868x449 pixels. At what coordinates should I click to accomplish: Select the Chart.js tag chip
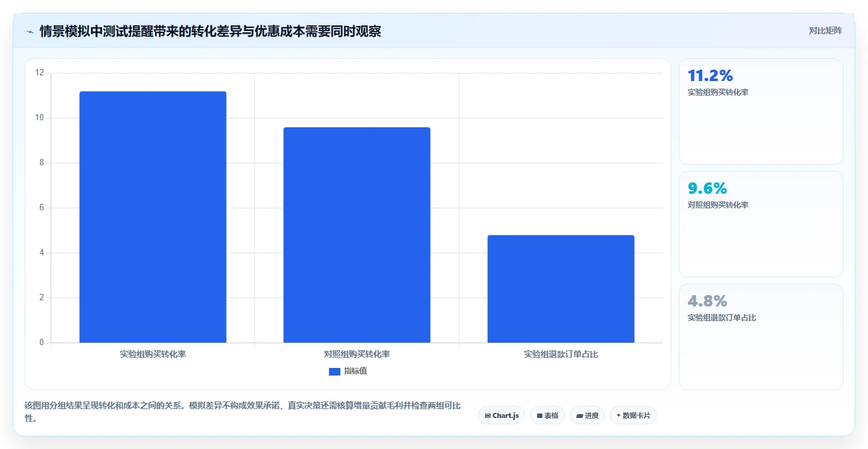pyautogui.click(x=502, y=415)
